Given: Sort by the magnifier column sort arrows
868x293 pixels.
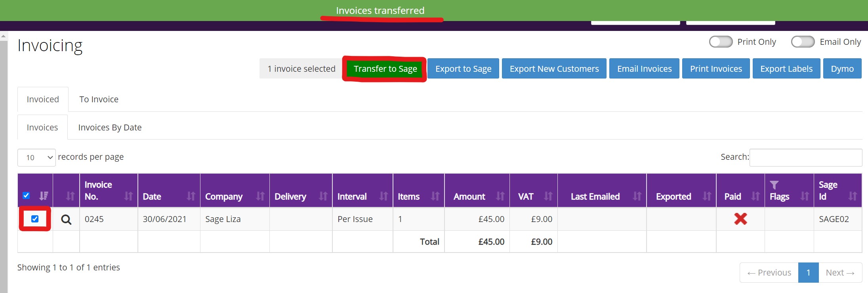Looking at the screenshot, I should pos(71,196).
